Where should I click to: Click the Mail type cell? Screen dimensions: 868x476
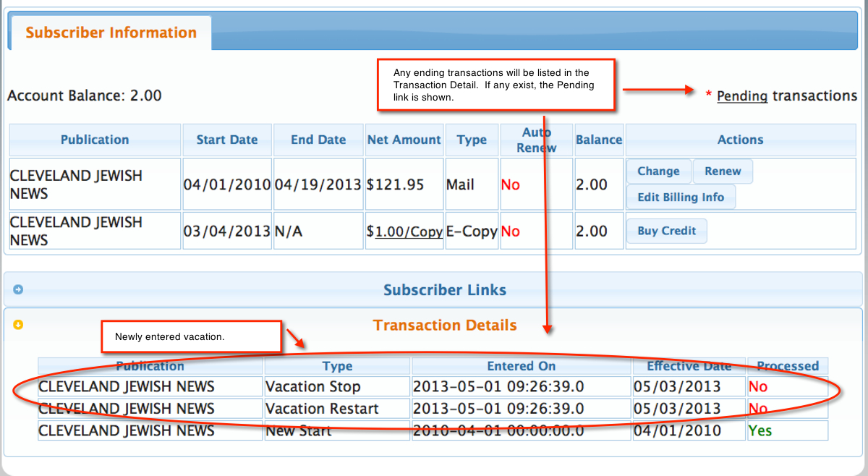(472, 184)
